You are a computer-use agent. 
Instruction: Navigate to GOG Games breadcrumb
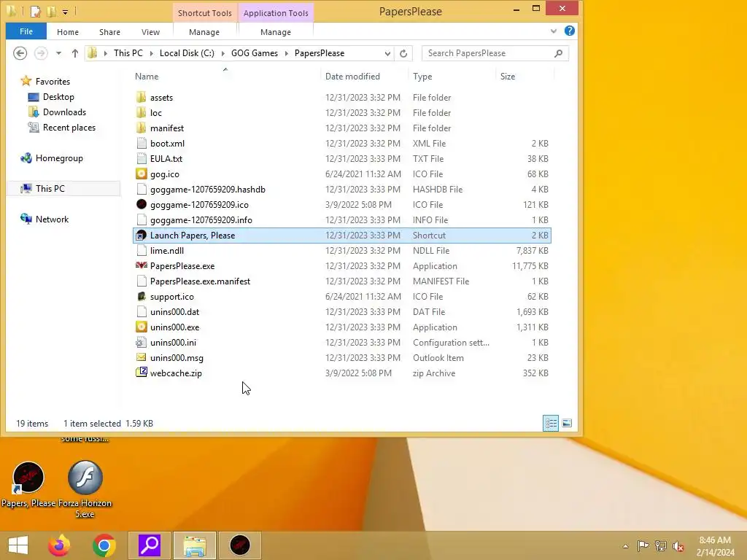[255, 52]
